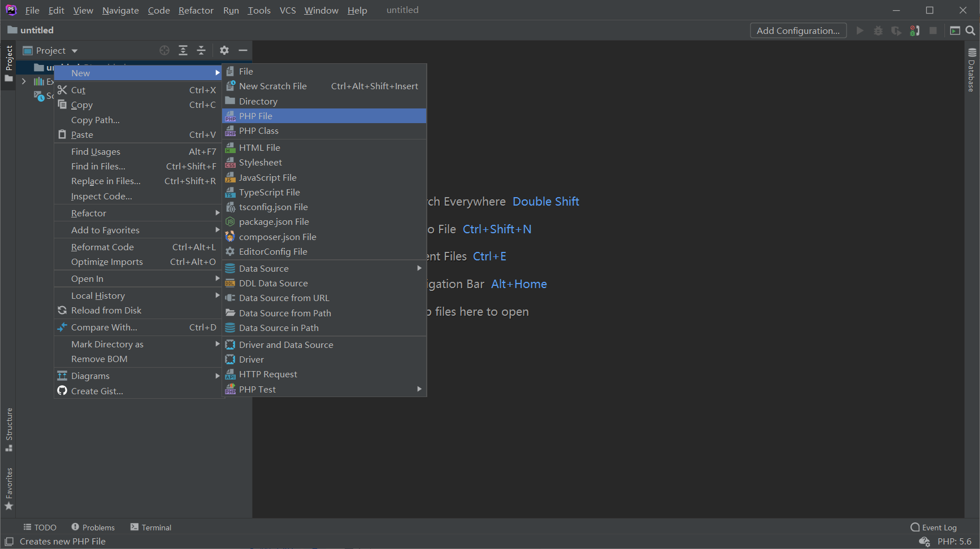Open the Event Log from status bar

[934, 527]
